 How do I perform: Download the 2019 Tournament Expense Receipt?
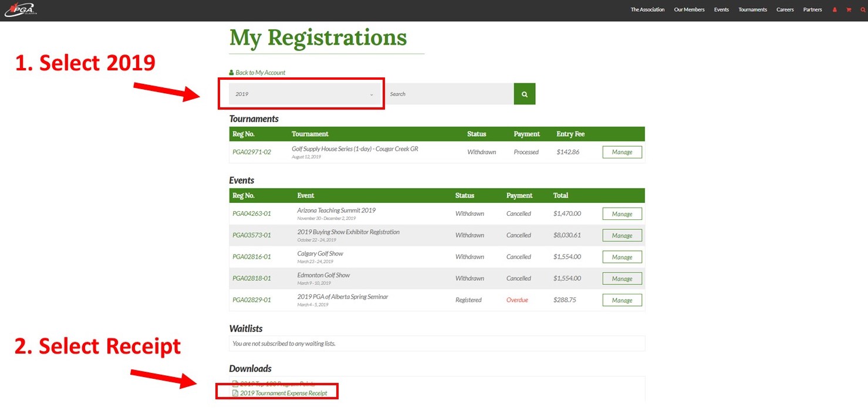pyautogui.click(x=283, y=393)
